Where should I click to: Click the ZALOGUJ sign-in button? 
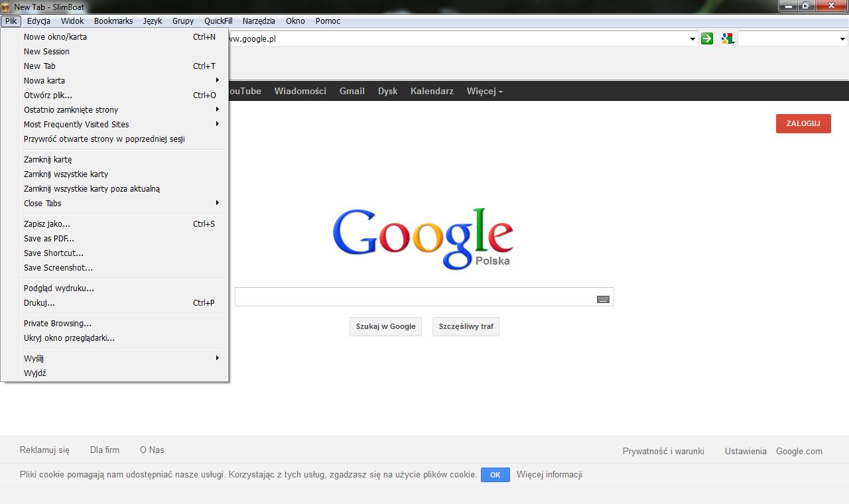click(803, 123)
